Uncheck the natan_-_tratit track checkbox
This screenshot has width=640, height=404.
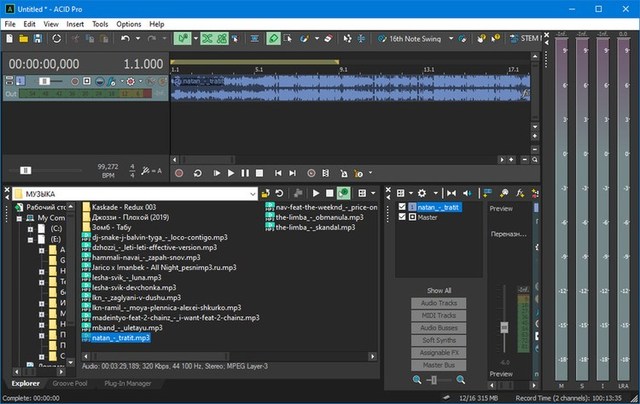[x=402, y=207]
